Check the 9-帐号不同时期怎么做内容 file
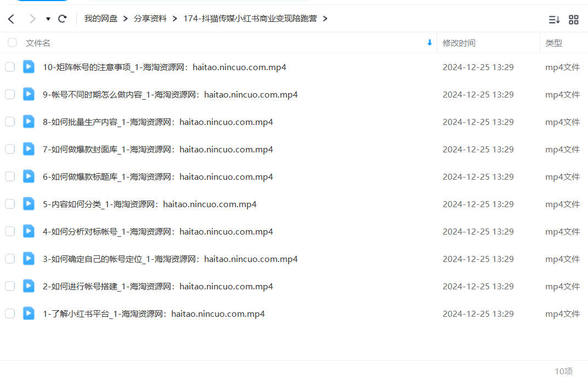 pos(10,94)
